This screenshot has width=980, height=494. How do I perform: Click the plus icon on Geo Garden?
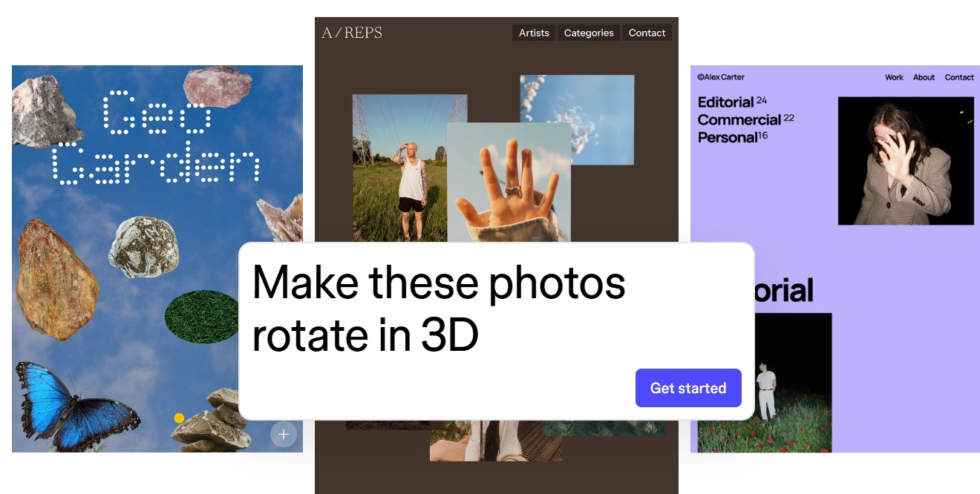pos(284,434)
